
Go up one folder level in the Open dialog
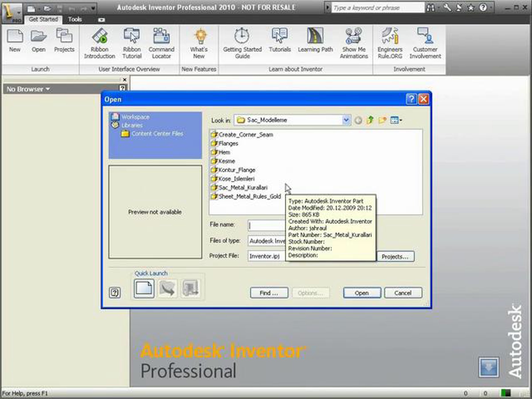click(x=370, y=120)
